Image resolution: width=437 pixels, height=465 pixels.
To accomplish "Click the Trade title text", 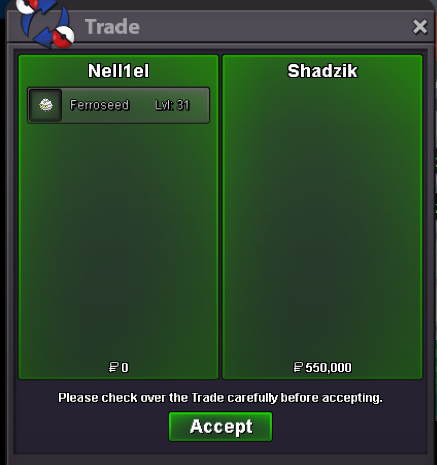I will point(112,27).
